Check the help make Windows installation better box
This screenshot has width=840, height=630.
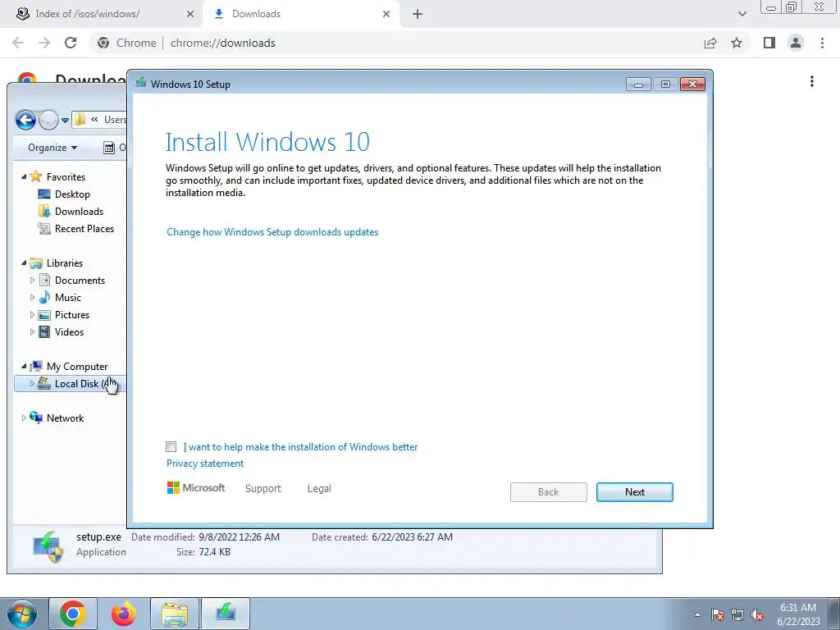(171, 447)
